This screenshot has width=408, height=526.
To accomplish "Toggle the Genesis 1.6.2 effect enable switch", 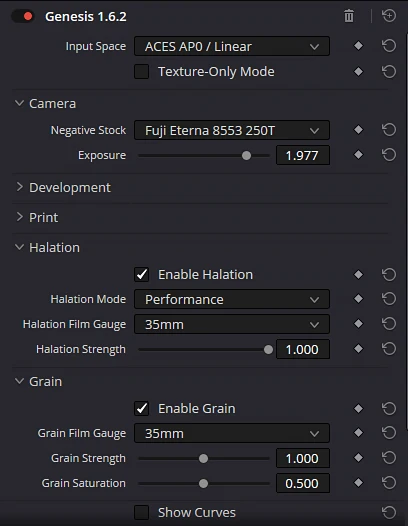I will pos(23,16).
